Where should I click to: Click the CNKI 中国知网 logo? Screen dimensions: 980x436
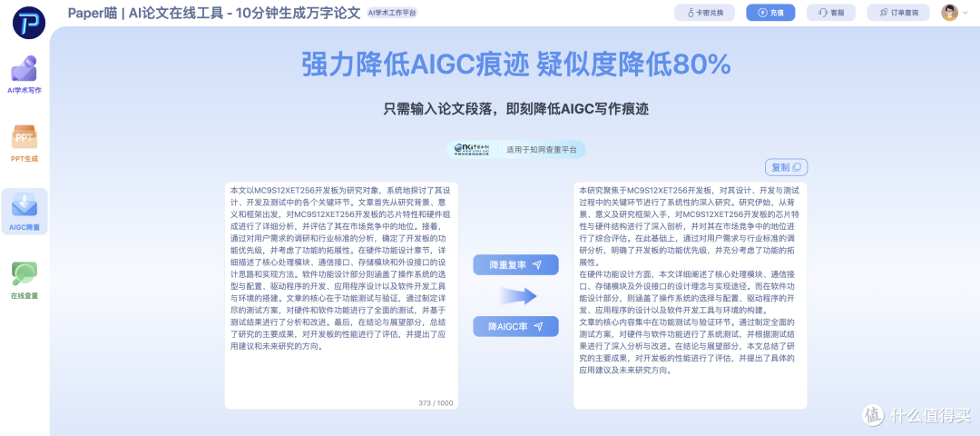pos(474,149)
